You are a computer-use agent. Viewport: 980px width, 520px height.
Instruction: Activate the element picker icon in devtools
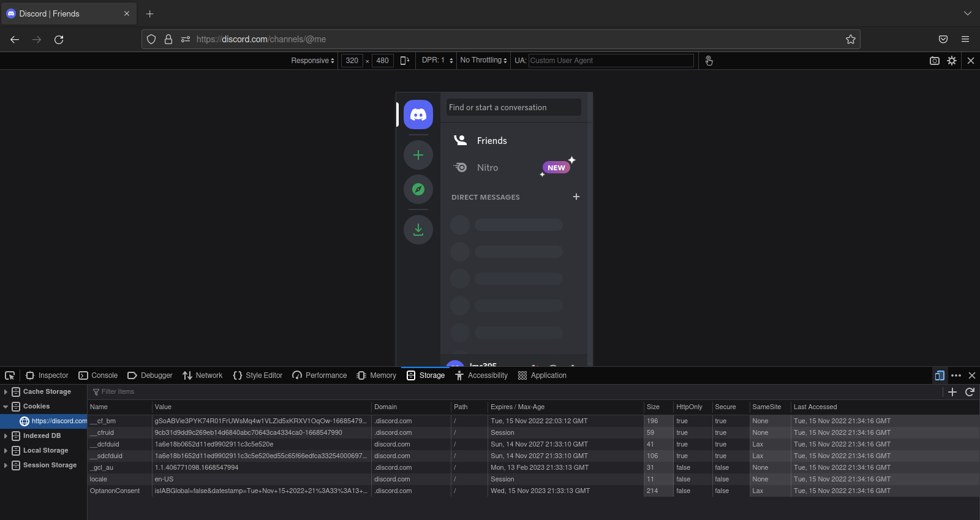10,375
